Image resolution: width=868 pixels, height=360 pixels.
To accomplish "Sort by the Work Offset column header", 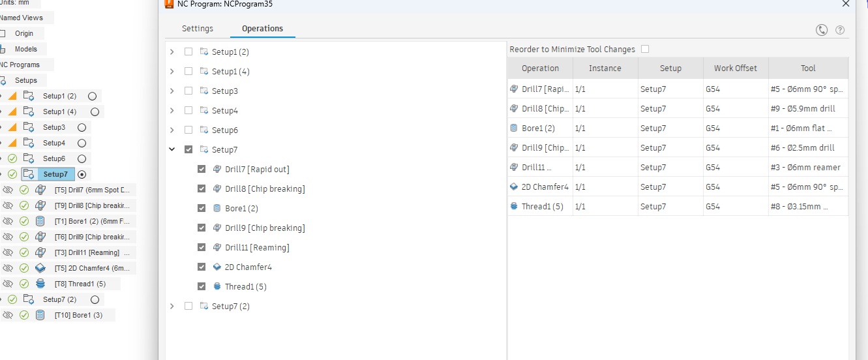I will pos(735,68).
